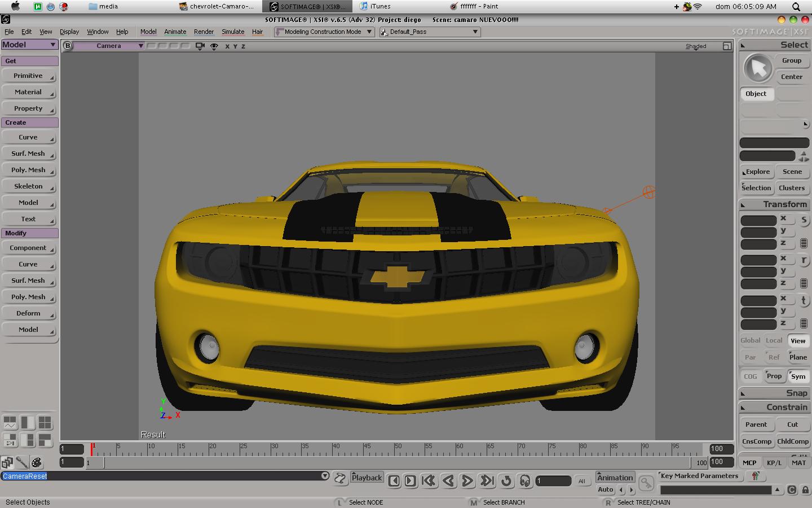Toggle Prop proportional modeling
The height and width of the screenshot is (508, 812).
coord(774,376)
